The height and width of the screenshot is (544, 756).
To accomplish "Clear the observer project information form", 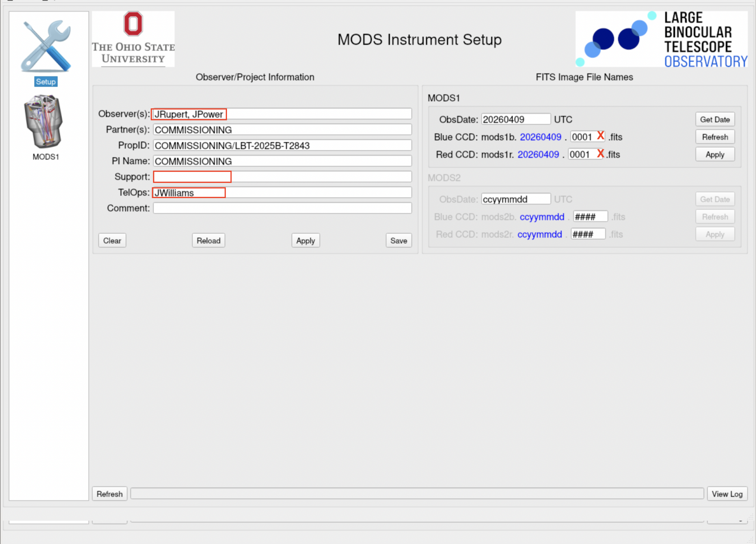I will pyautogui.click(x=112, y=240).
